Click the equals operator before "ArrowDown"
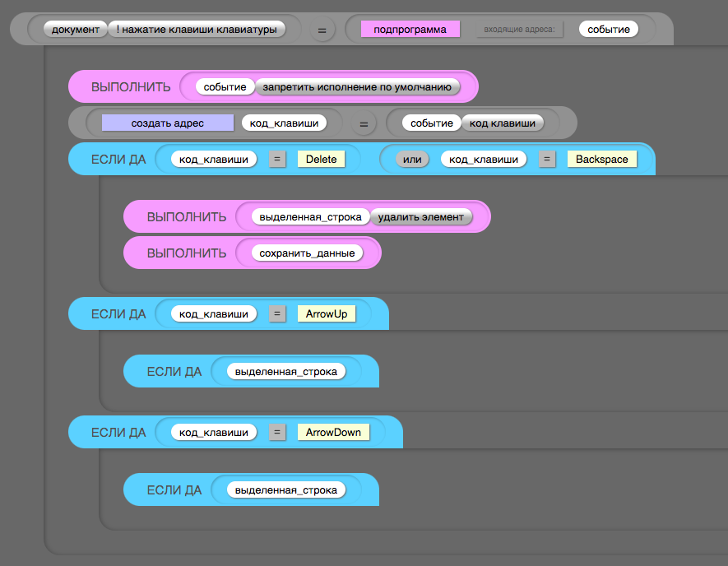Viewport: 728px width, 566px height. click(277, 432)
